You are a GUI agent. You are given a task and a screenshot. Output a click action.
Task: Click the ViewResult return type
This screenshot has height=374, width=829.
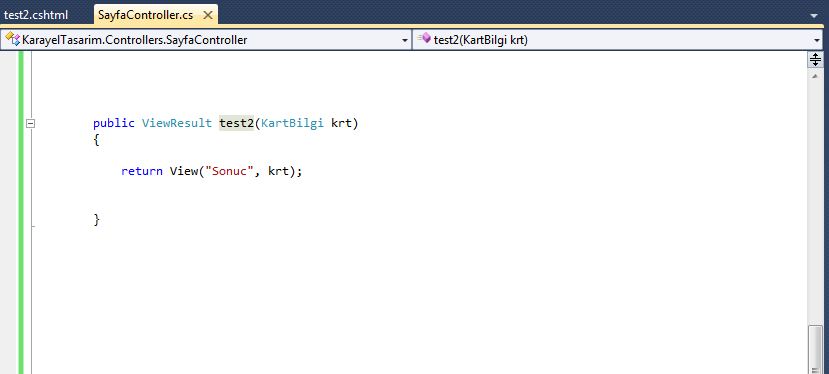177,123
